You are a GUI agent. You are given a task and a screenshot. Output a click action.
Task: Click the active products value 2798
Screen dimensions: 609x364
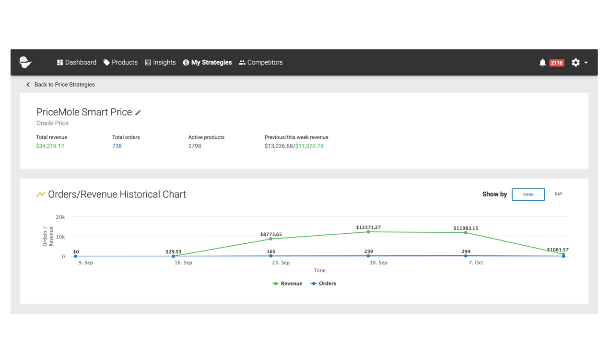[x=195, y=146]
